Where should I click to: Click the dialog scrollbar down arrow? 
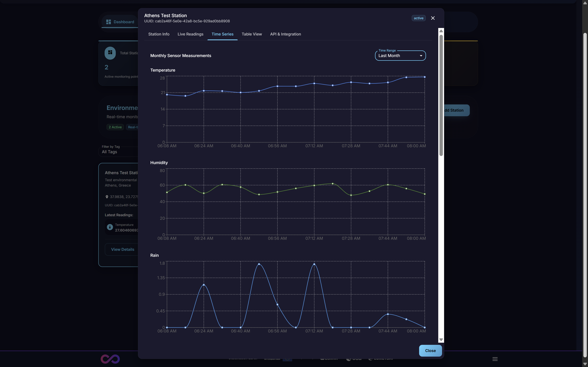(x=441, y=340)
